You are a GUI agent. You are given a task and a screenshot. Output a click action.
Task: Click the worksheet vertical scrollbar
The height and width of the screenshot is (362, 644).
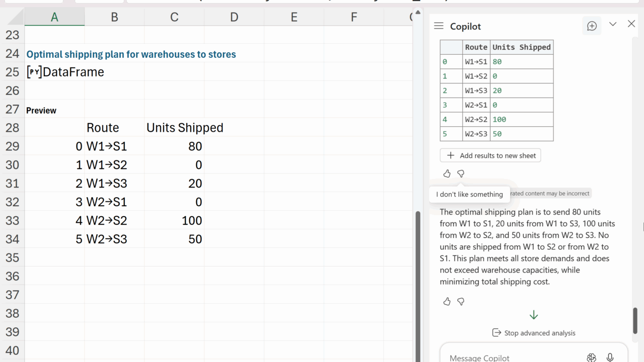click(x=417, y=282)
